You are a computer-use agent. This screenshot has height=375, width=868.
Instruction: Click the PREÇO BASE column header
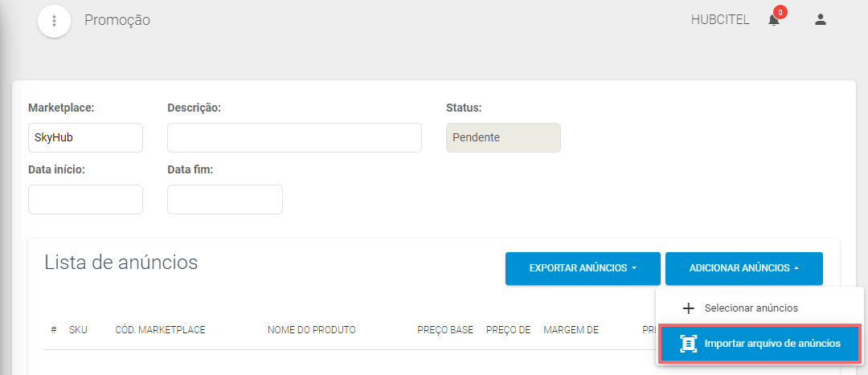(x=445, y=330)
